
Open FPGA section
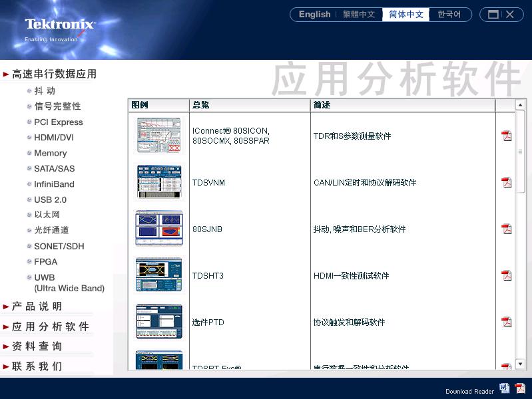pos(45,262)
